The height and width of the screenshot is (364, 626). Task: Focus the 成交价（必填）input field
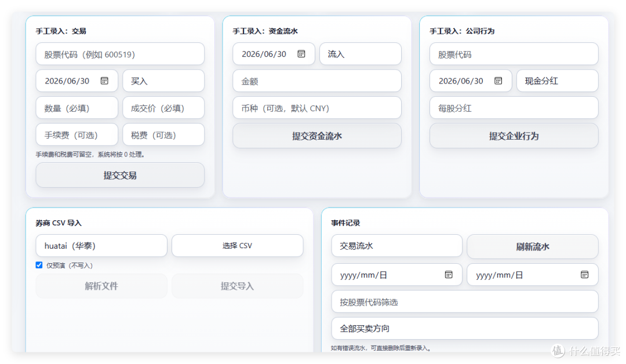point(163,108)
